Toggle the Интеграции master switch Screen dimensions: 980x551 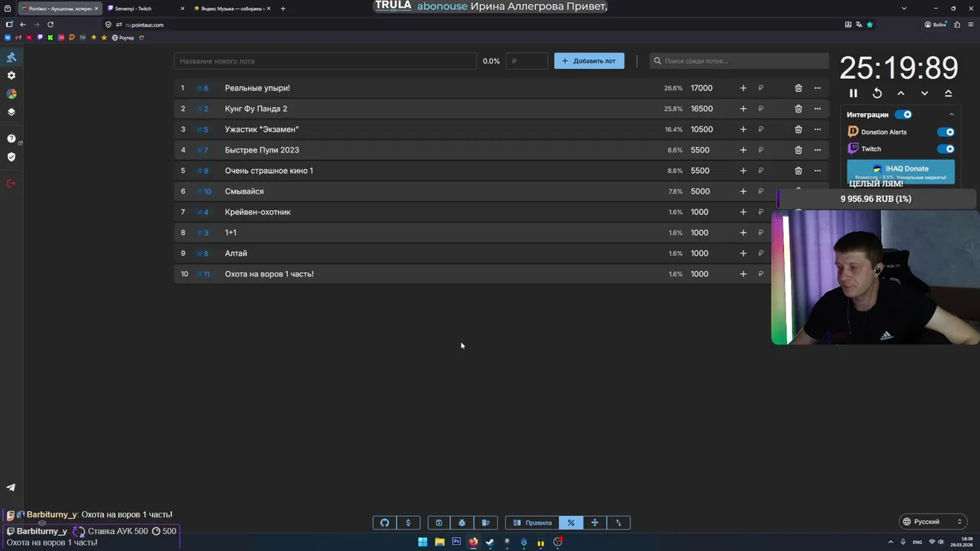tap(904, 115)
